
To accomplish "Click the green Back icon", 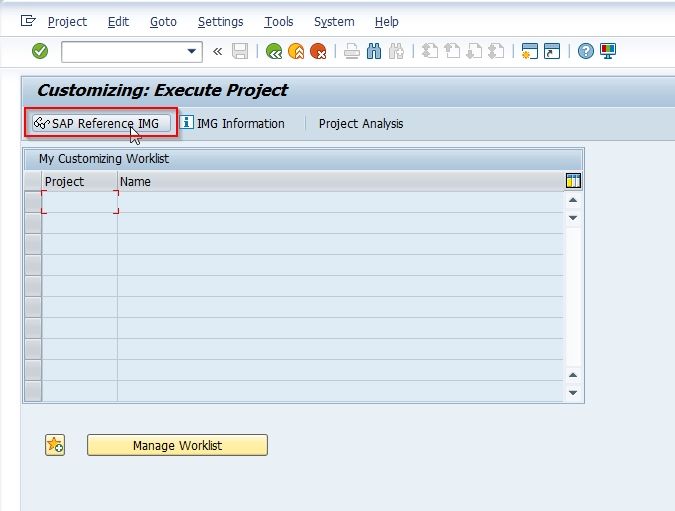I will [274, 52].
